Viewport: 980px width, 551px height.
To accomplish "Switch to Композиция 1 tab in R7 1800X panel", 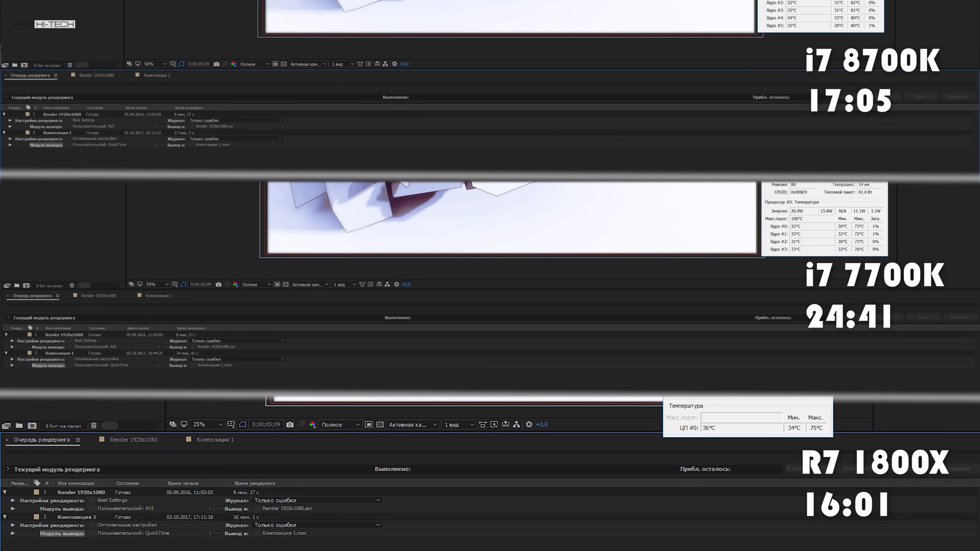I will click(215, 440).
